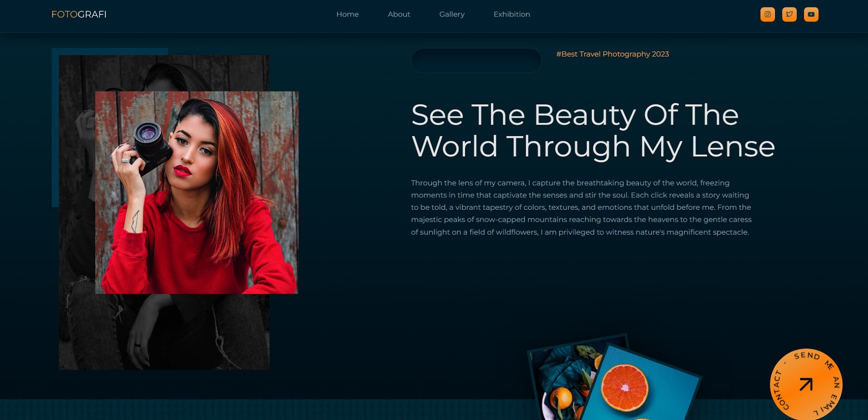This screenshot has width=868, height=420.
Task: Go to the Home nav link
Action: tap(347, 14)
